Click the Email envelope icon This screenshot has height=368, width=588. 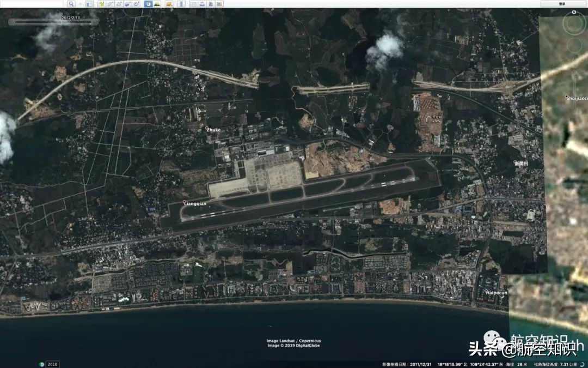click(193, 4)
